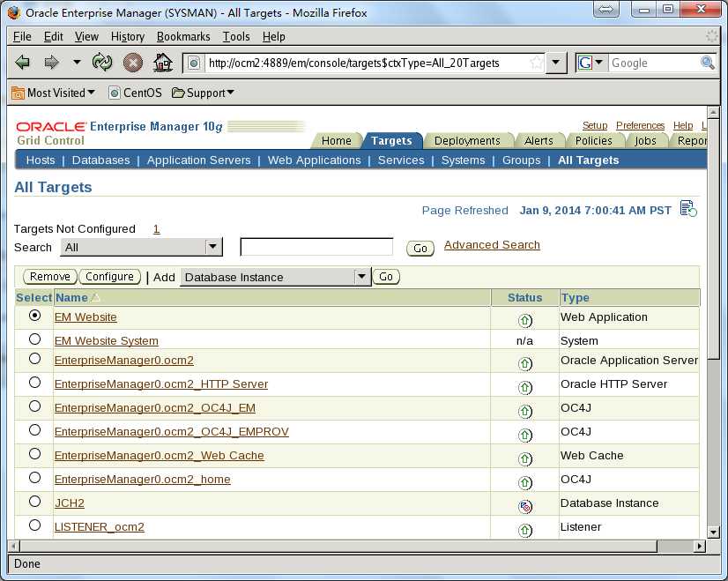Click JCH2 database unavailable status icon

tap(525, 507)
